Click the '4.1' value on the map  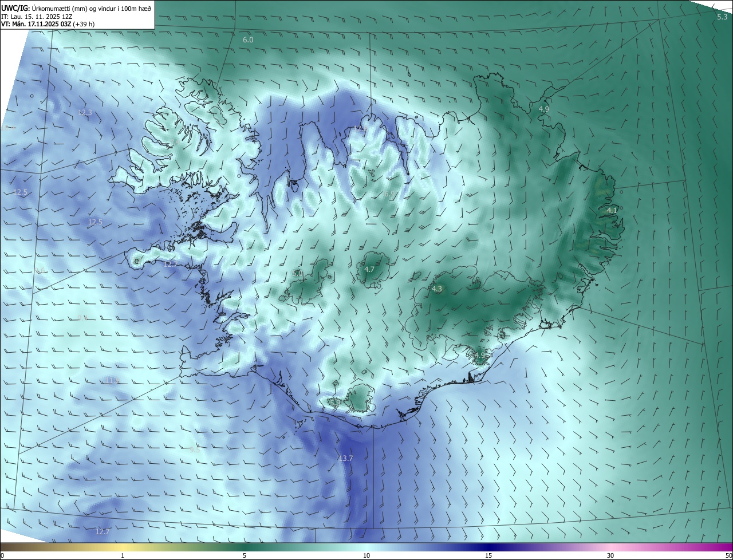tap(612, 211)
